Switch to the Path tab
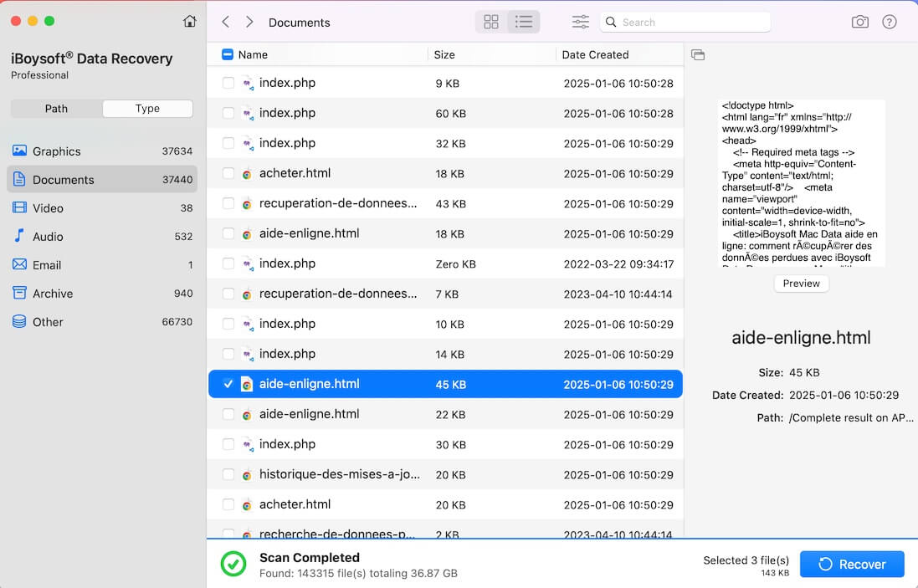Viewport: 918px width, 588px height. pos(56,109)
